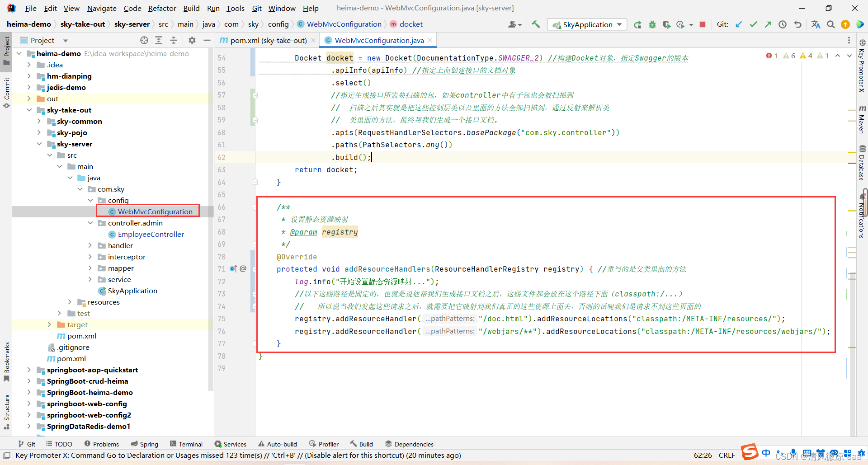
Task: Click the Git rollback icon
Action: tap(798, 24)
